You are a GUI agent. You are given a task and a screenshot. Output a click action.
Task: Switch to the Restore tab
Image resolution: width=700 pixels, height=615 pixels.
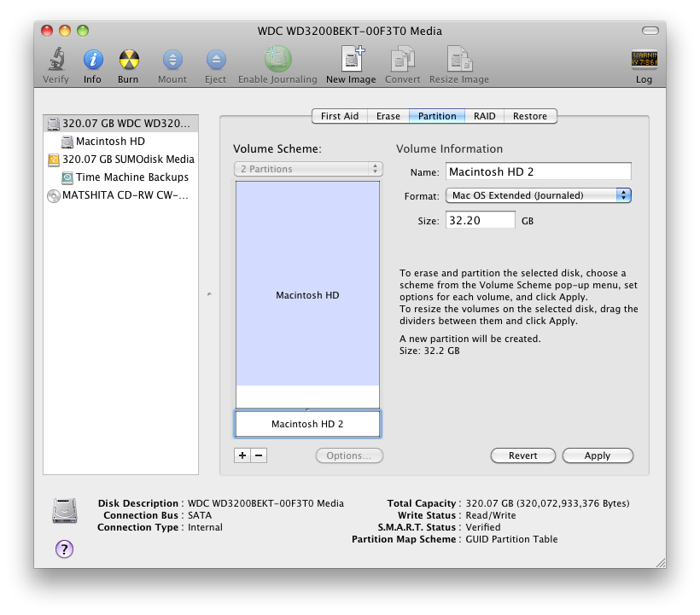(x=530, y=116)
